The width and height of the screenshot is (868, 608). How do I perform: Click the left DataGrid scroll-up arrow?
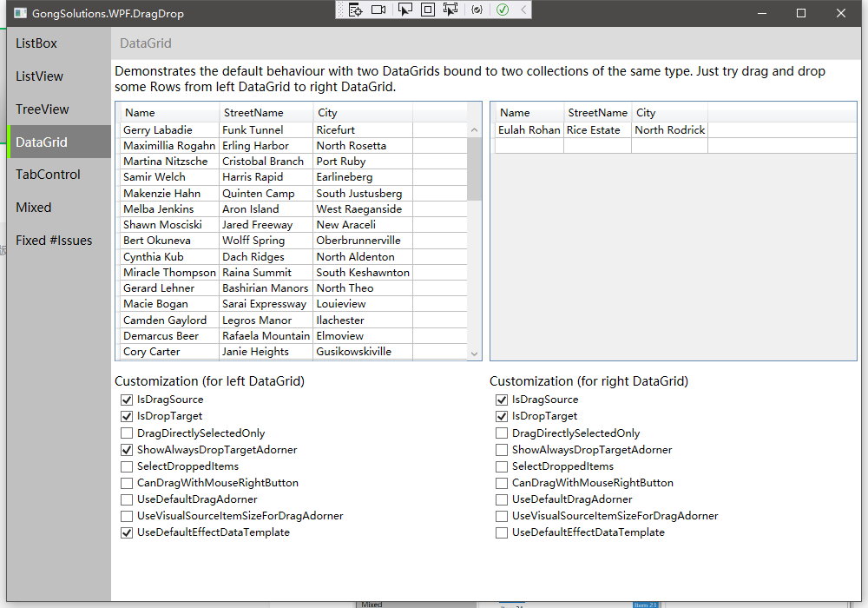pyautogui.click(x=475, y=129)
